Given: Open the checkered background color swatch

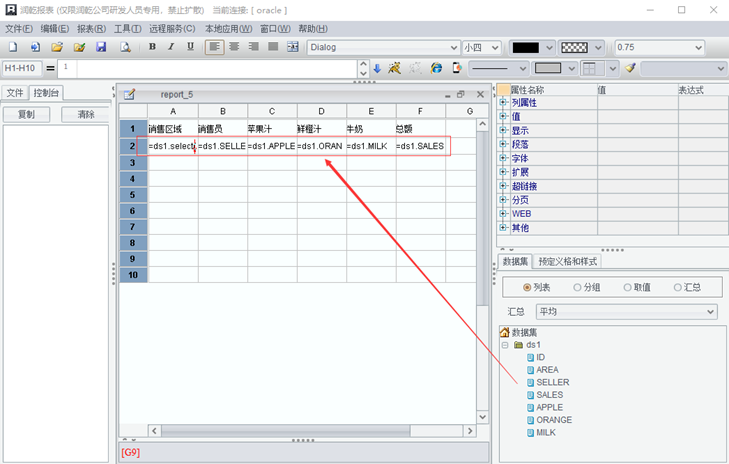Looking at the screenshot, I should click(x=575, y=47).
